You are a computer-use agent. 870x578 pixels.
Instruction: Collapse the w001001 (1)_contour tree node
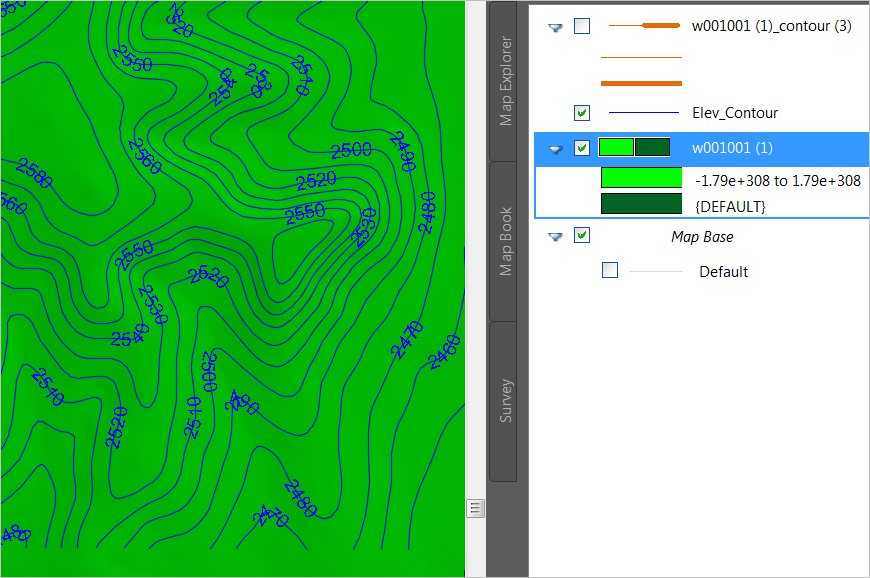(556, 26)
